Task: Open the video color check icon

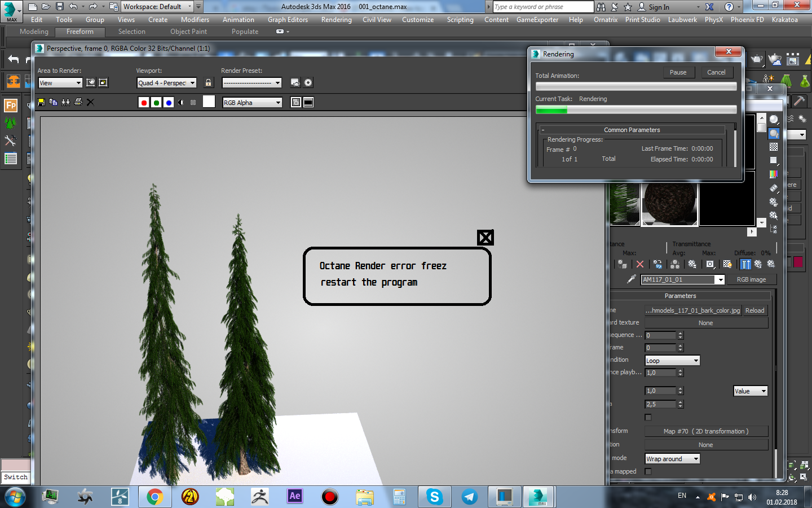Action: coord(774,174)
